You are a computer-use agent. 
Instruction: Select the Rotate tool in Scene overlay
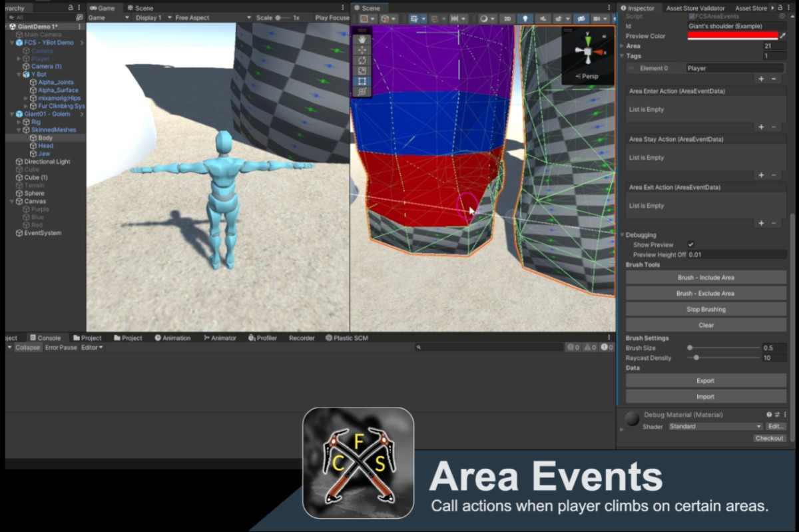pyautogui.click(x=362, y=61)
